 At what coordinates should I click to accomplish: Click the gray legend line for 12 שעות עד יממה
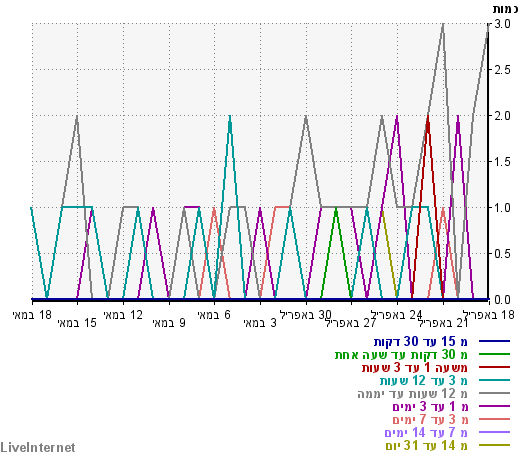click(494, 393)
